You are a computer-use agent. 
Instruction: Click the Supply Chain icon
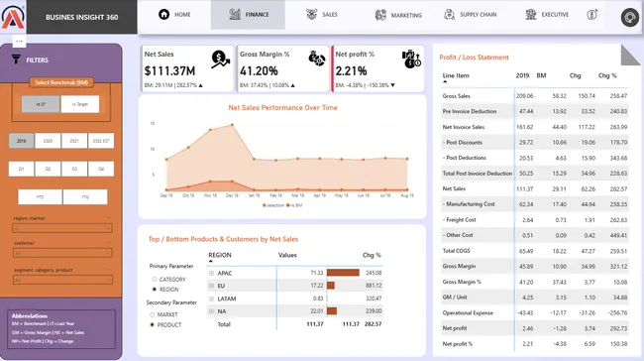click(x=449, y=15)
